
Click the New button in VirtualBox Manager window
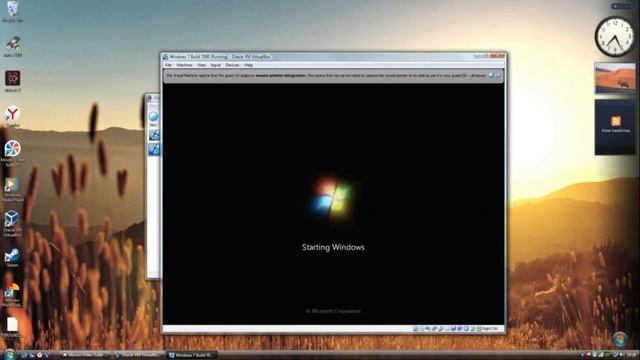(153, 119)
